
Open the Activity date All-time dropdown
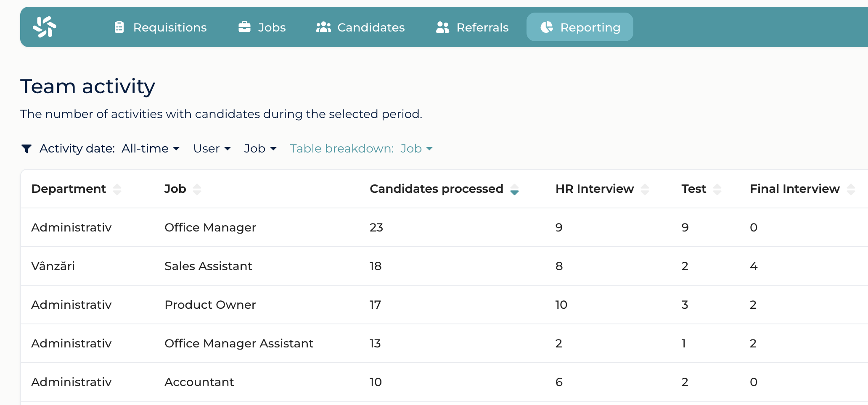[x=151, y=148]
